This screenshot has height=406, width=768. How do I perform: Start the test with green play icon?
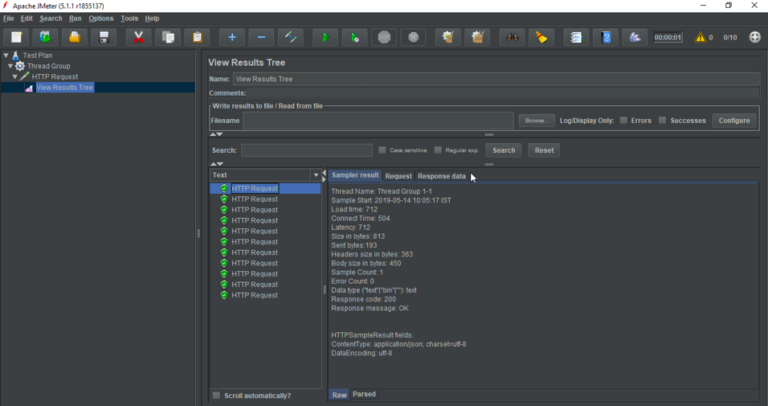tap(325, 37)
